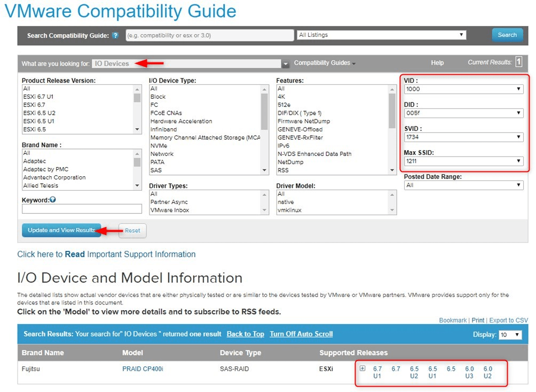
Task: Click the 6.5 U2 supported release link
Action: (414, 372)
